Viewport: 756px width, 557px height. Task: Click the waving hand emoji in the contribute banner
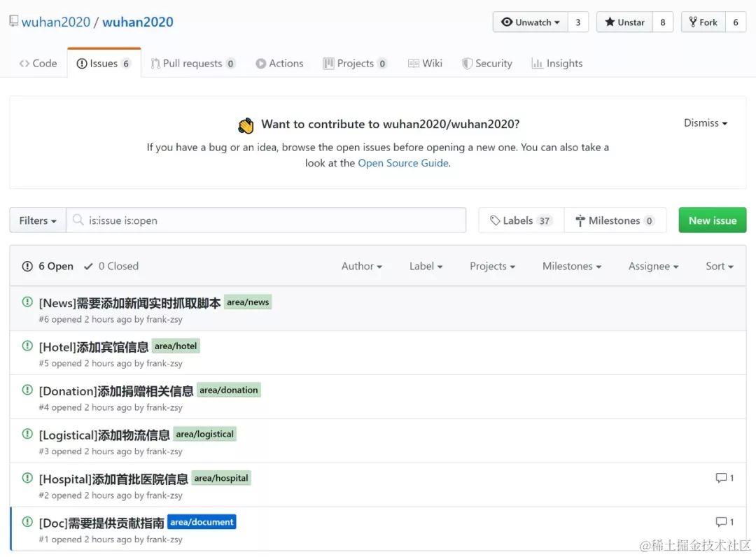pyautogui.click(x=246, y=125)
